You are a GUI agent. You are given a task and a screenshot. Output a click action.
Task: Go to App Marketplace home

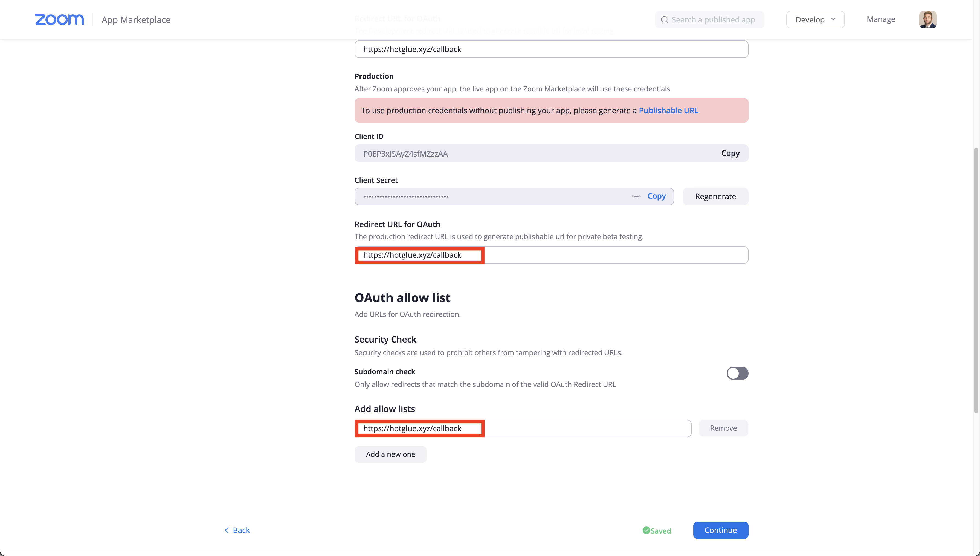tap(136, 20)
